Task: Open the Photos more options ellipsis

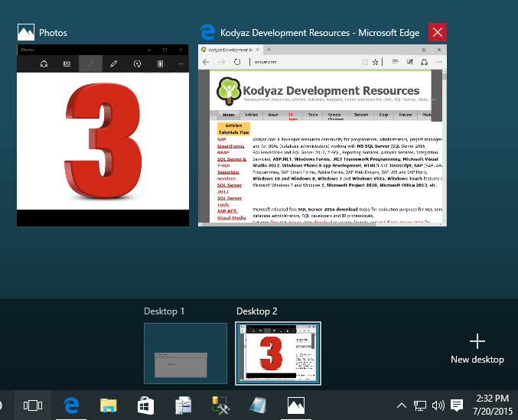Action: tap(181, 63)
